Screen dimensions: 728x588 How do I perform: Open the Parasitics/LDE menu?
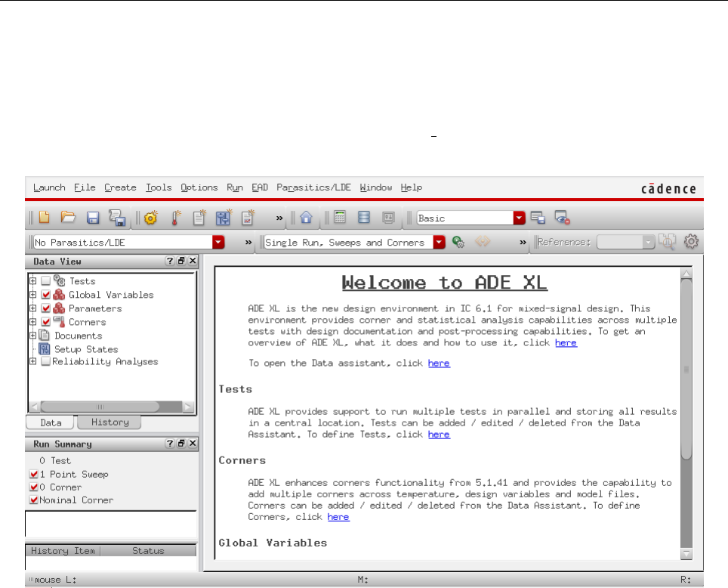[x=314, y=187]
